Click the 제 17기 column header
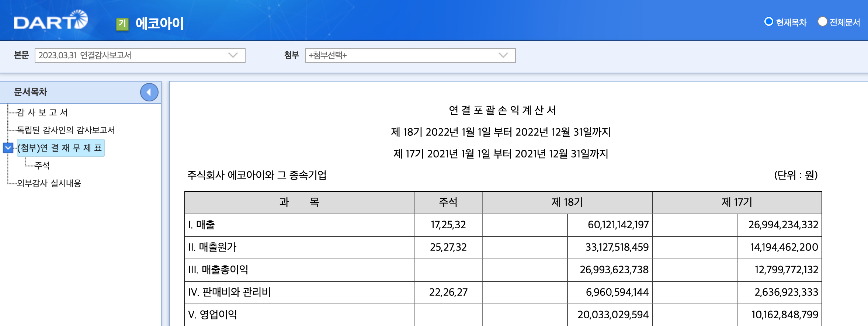This screenshot has height=326, width=868. [737, 202]
